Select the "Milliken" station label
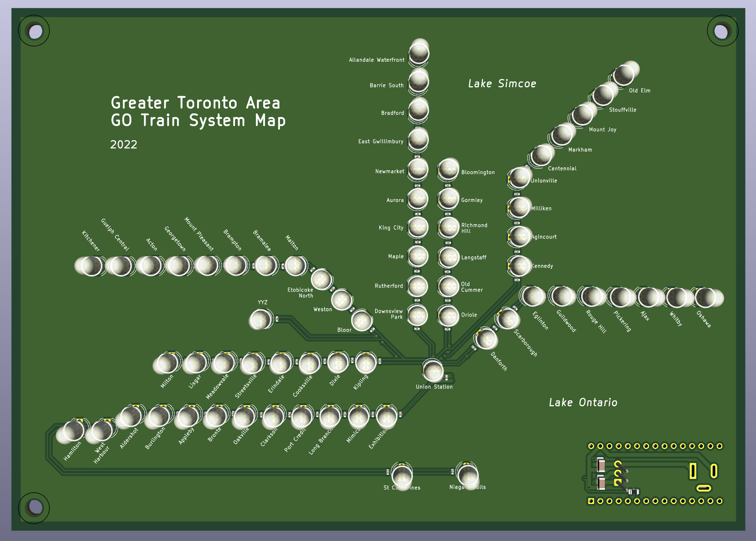Image resolution: width=756 pixels, height=541 pixels. [x=541, y=208]
